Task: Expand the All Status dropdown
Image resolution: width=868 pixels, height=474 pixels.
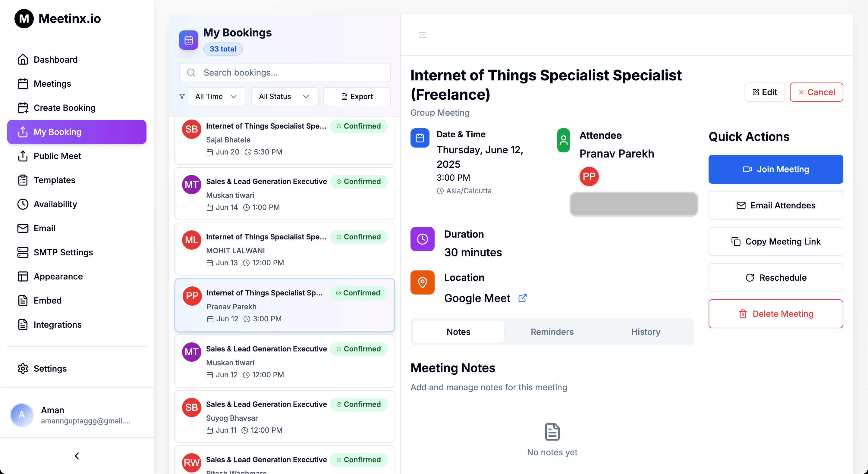Action: (284, 97)
